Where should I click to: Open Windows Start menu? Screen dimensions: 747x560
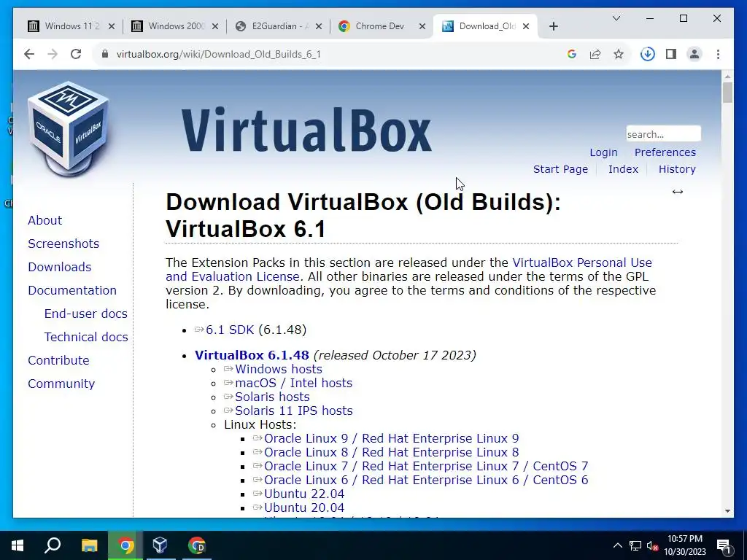tap(18, 545)
